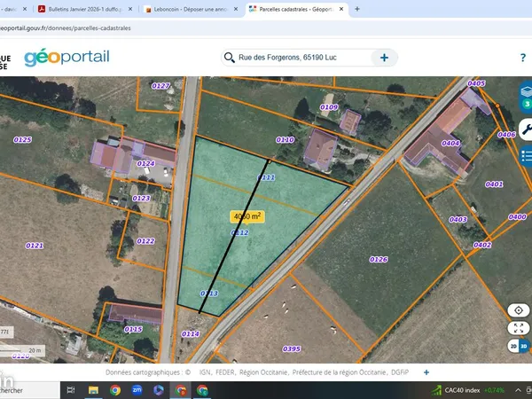Show the map legend list panel
Image resolution: width=532 pixels, height=399 pixels.
tap(526, 156)
